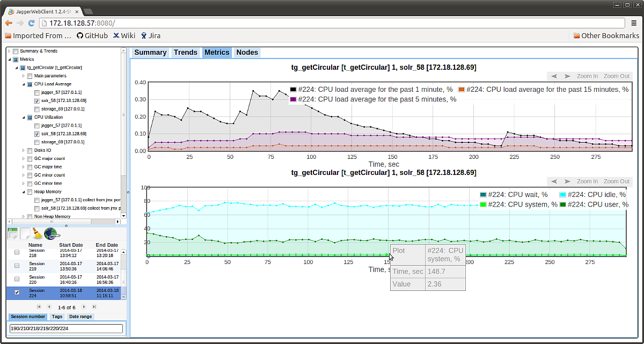Collapse the CPU Utilization node

pyautogui.click(x=23, y=117)
